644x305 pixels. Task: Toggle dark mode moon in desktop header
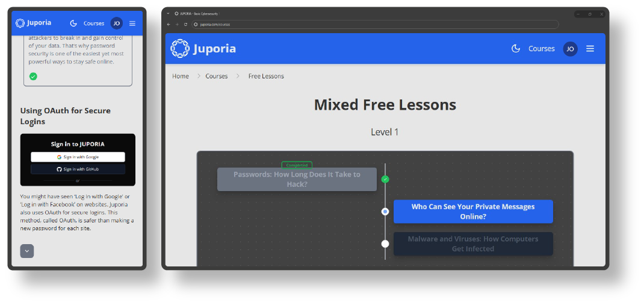tap(515, 49)
